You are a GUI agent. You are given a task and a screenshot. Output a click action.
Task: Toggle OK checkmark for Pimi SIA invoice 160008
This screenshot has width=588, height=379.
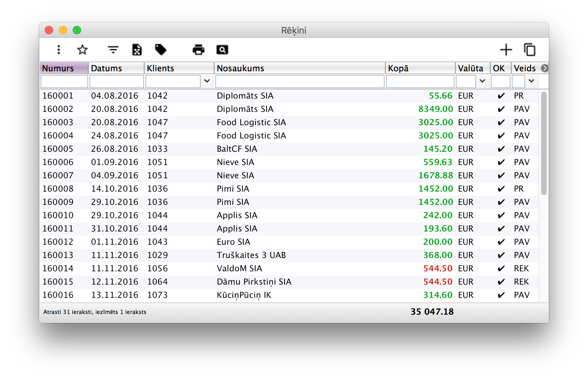coord(501,189)
